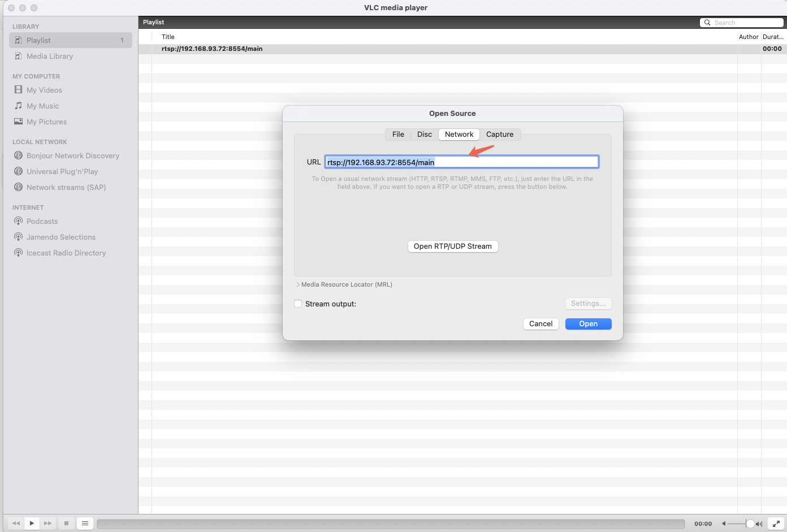Switch to the Capture tab

(500, 134)
